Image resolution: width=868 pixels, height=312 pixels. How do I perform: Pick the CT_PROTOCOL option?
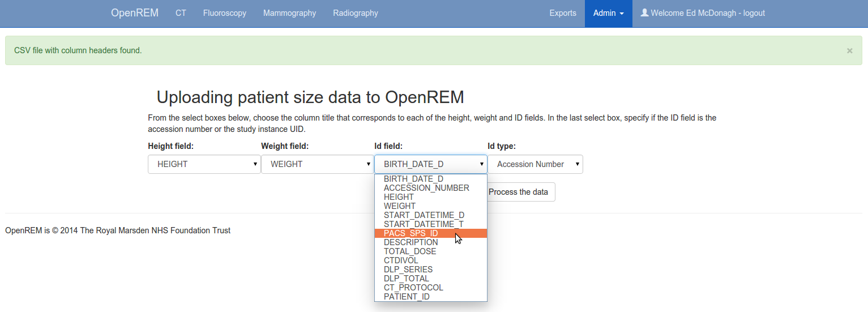point(413,288)
